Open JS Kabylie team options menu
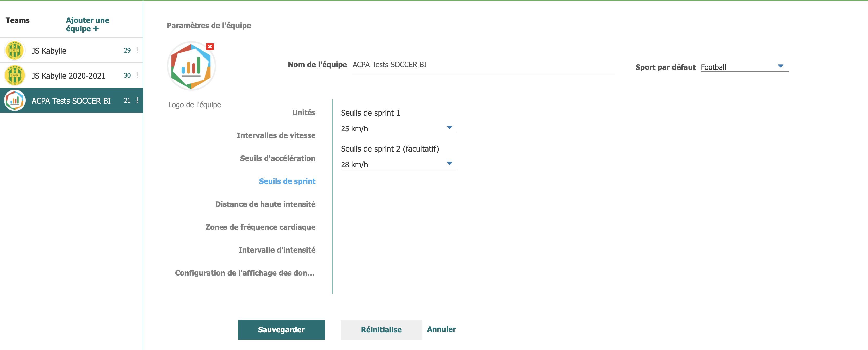 click(x=137, y=50)
